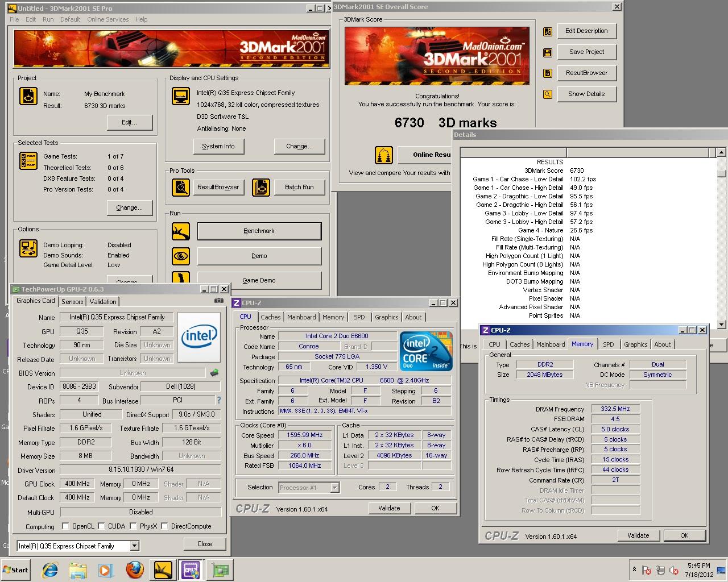Viewport: 728px width, 582px height.
Task: Click Close button in GPU-Z
Action: 205,544
